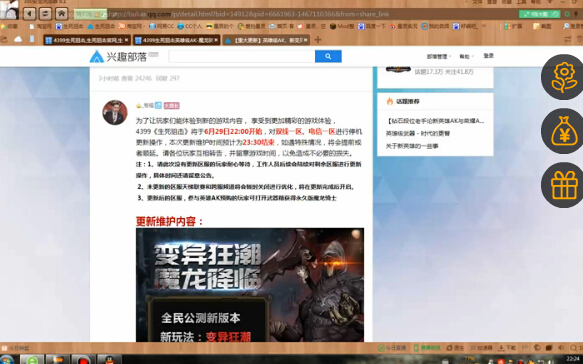Click the browser refresh button

45,14
